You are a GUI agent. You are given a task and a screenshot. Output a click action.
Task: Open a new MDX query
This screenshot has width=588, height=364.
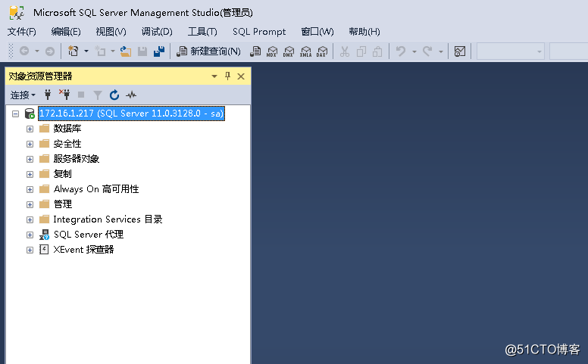coord(272,51)
